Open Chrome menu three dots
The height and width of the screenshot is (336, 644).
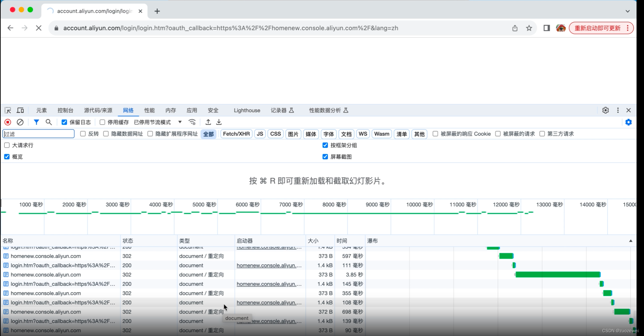628,28
